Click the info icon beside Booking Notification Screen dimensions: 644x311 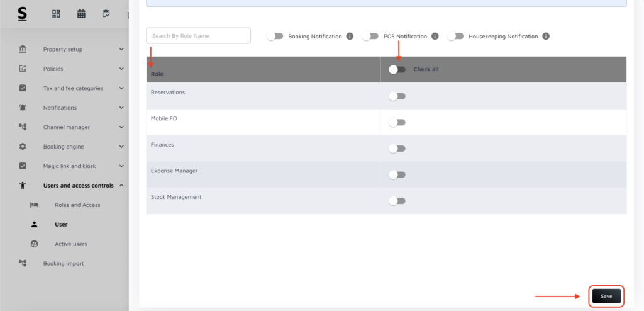click(350, 37)
